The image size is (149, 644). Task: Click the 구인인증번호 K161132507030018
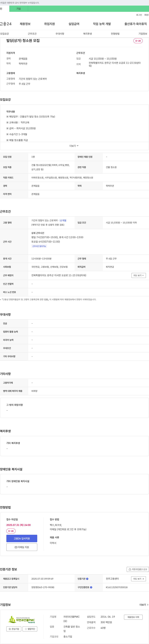pyautogui.click(x=117, y=587)
